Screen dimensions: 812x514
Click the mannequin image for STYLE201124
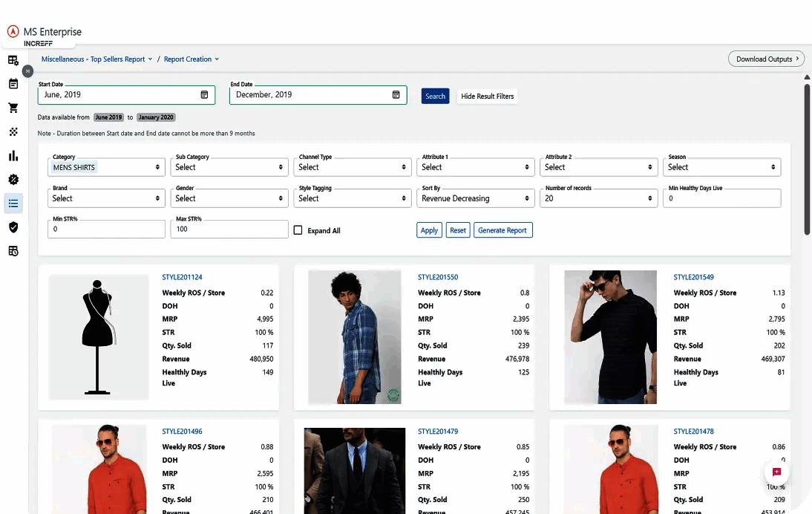click(x=99, y=336)
